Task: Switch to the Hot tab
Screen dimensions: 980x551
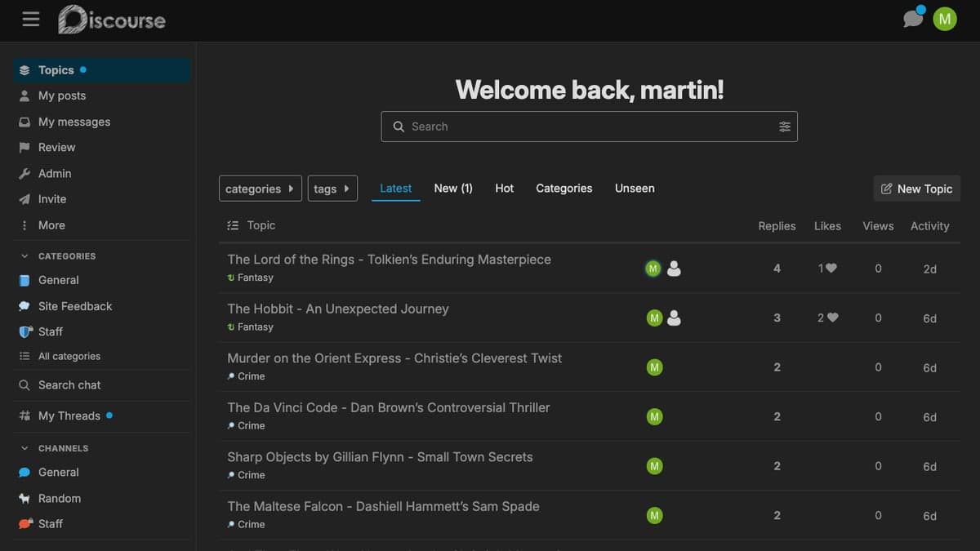Action: tap(505, 189)
